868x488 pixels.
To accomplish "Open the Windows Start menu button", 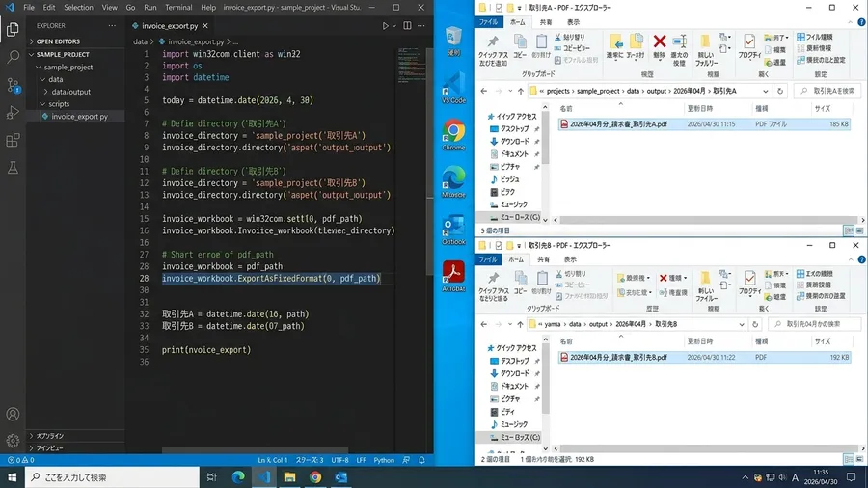I will pyautogui.click(x=13, y=477).
